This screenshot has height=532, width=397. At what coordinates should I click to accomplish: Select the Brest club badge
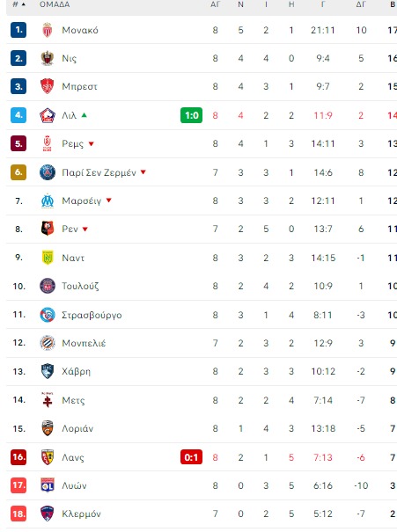pyautogui.click(x=48, y=86)
